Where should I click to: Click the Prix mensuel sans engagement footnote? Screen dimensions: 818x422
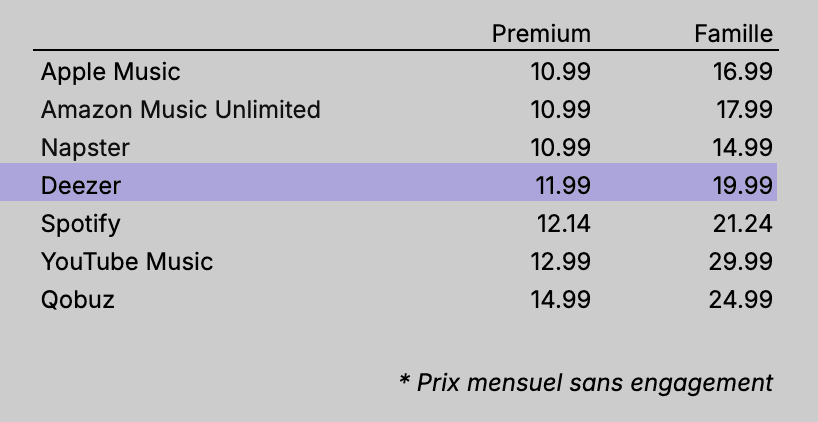pos(586,382)
